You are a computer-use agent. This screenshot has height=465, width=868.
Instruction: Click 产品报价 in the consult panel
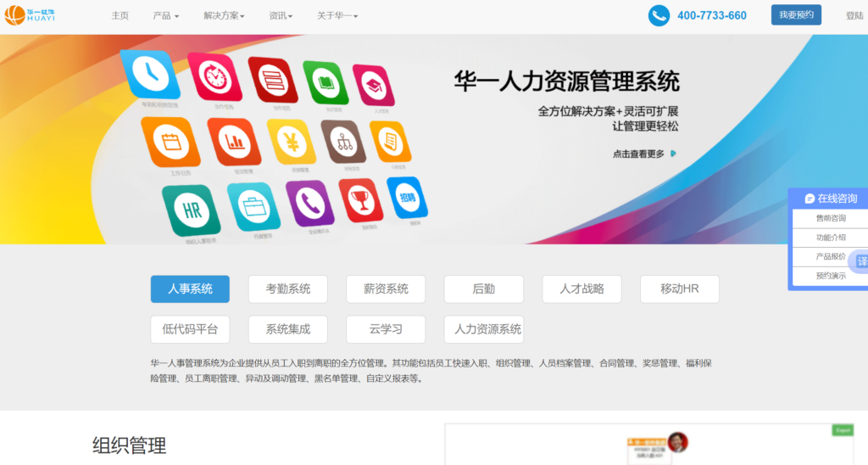pyautogui.click(x=831, y=256)
